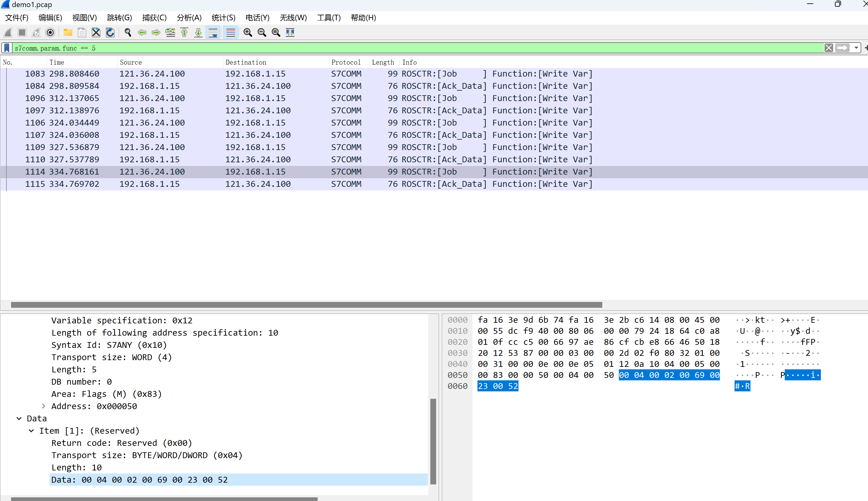Screen dimensions: 868x501
Task: Open Find Packet magnifier tool
Action: pos(128,32)
